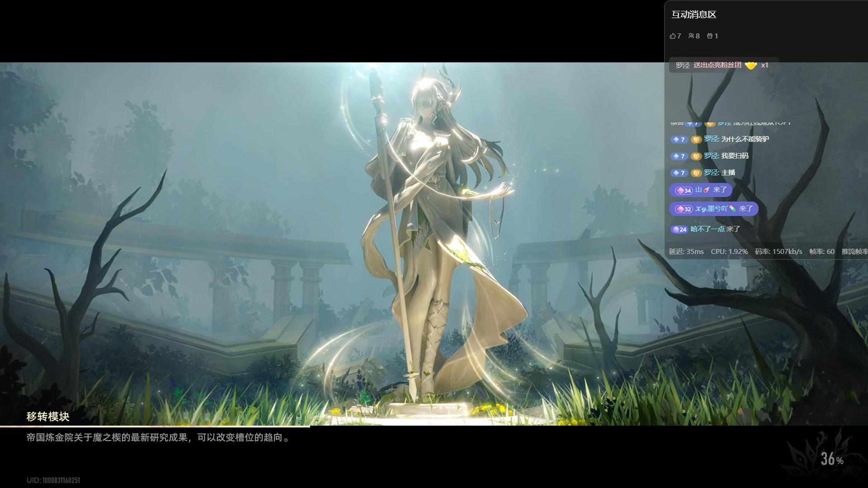Click 罗泾 username in 为什么不能骑驴 message
Screen dimensions: 868x488
711,139
